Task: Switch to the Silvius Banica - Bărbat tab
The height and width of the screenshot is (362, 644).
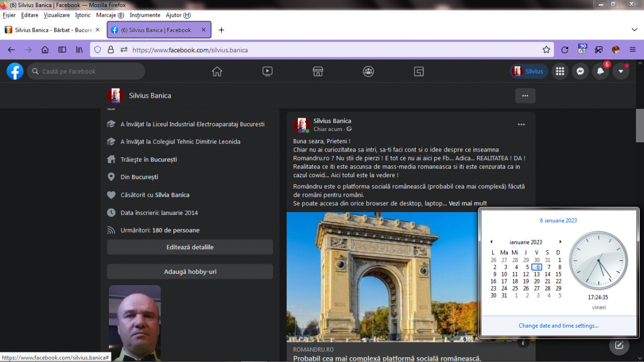Action: (x=53, y=30)
